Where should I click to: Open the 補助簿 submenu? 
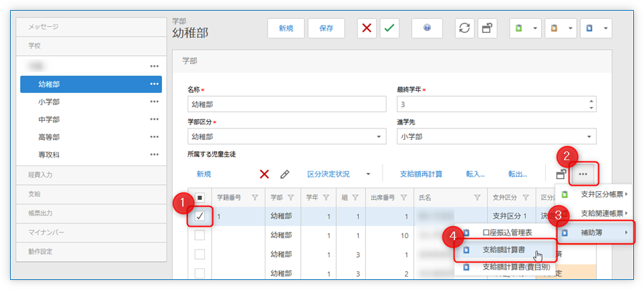click(596, 233)
